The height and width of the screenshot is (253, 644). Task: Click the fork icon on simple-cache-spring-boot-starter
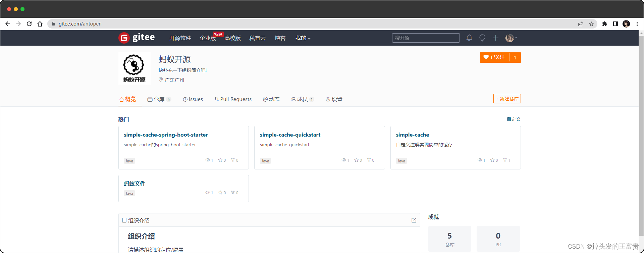coord(233,160)
